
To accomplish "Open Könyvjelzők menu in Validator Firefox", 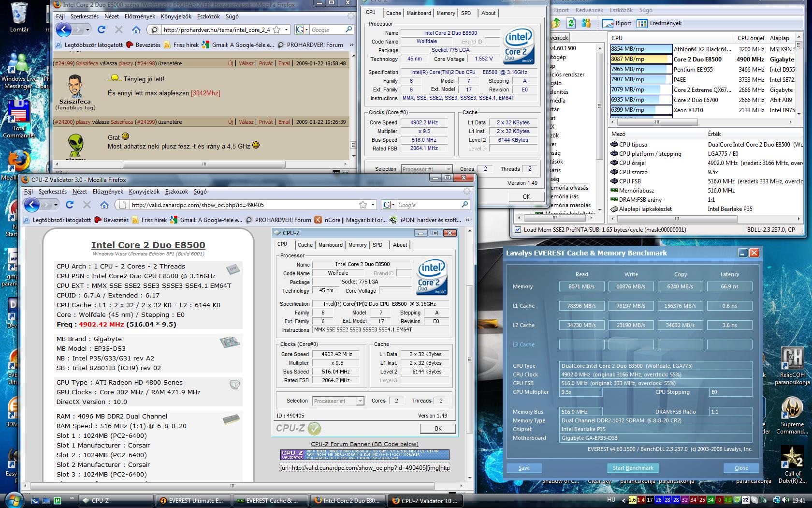I will pos(145,192).
